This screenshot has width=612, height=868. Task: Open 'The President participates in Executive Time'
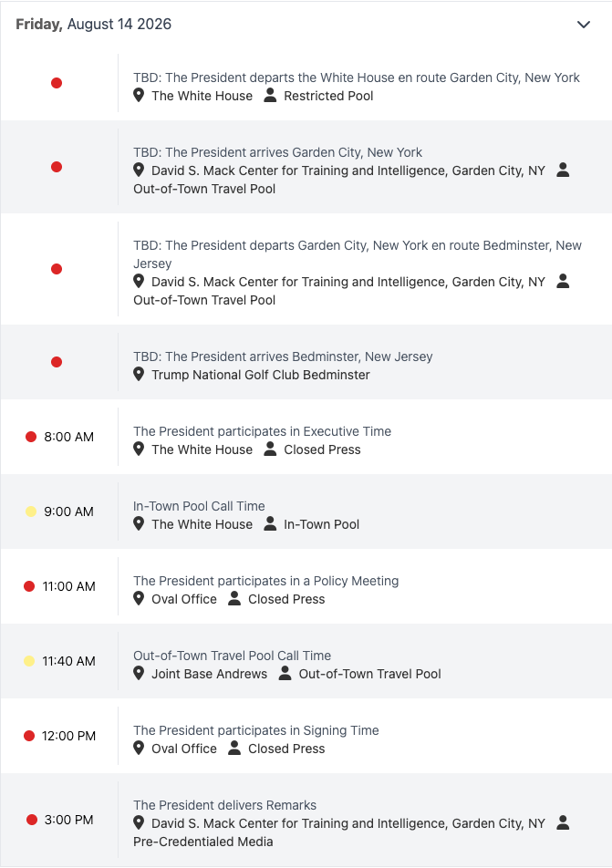[262, 431]
